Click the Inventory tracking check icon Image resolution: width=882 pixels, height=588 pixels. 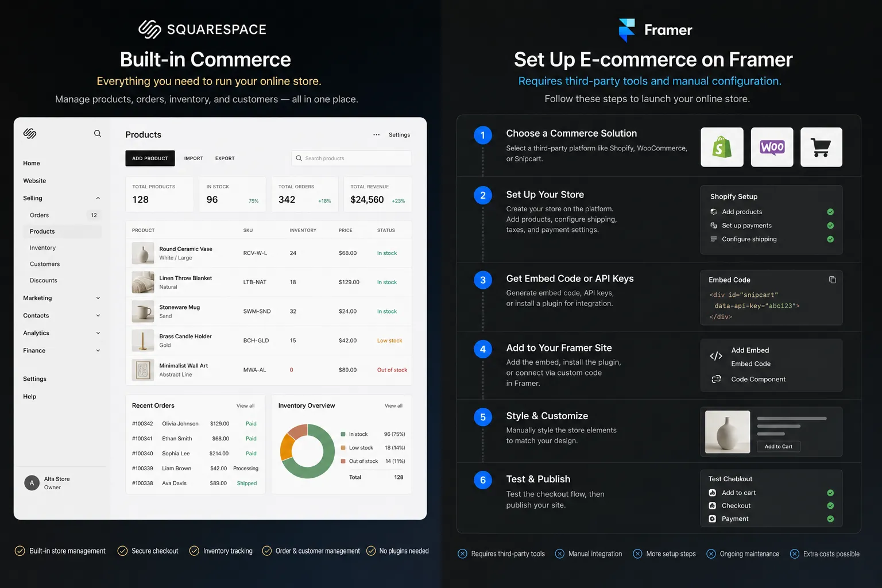click(x=194, y=551)
